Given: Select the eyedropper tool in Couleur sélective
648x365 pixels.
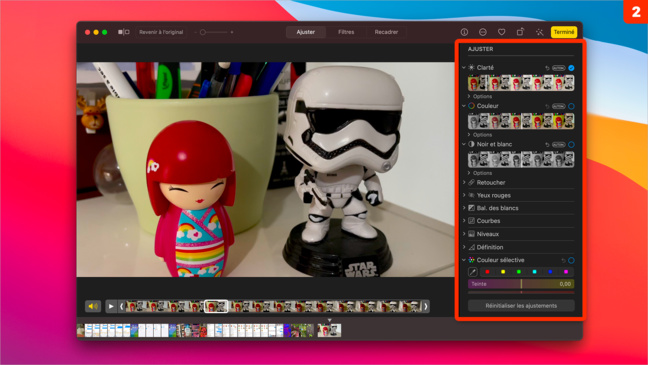Looking at the screenshot, I should [x=473, y=272].
